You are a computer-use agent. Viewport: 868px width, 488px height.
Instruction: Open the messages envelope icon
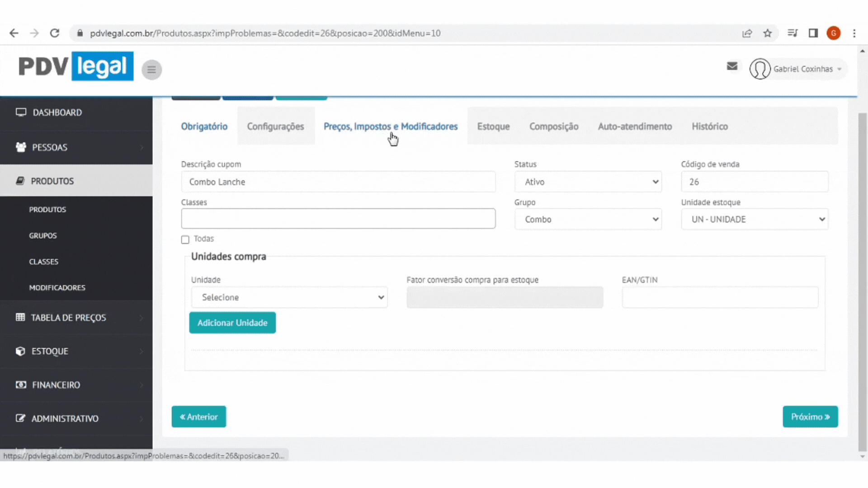[732, 66]
